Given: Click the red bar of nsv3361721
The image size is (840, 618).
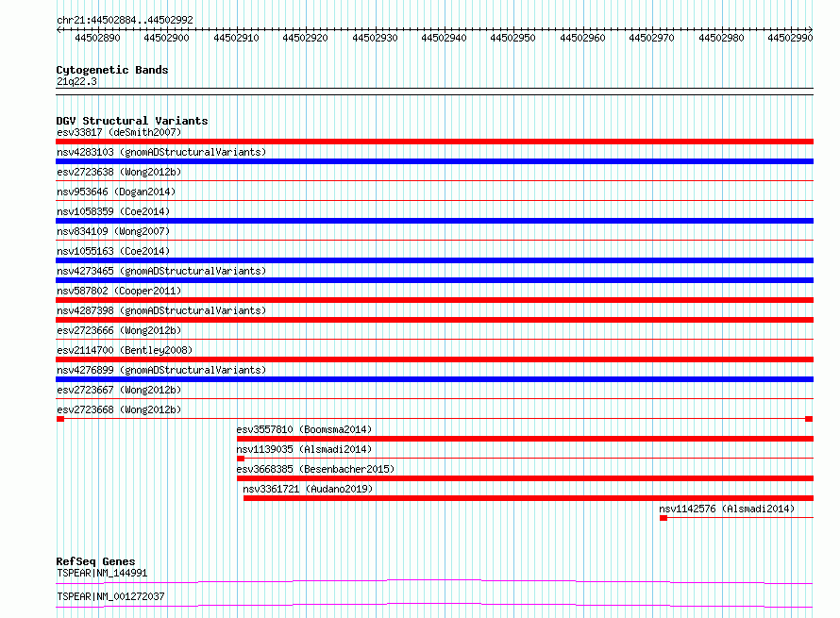Looking at the screenshot, I should tap(529, 498).
